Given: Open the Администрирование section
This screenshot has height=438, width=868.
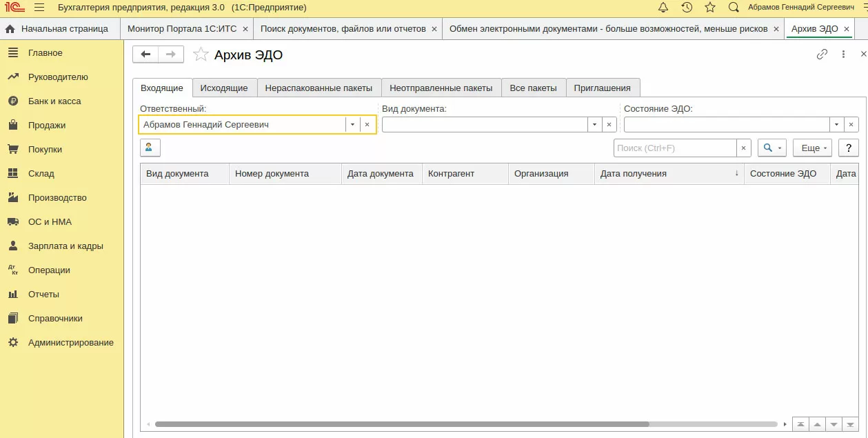Looking at the screenshot, I should click(61, 343).
